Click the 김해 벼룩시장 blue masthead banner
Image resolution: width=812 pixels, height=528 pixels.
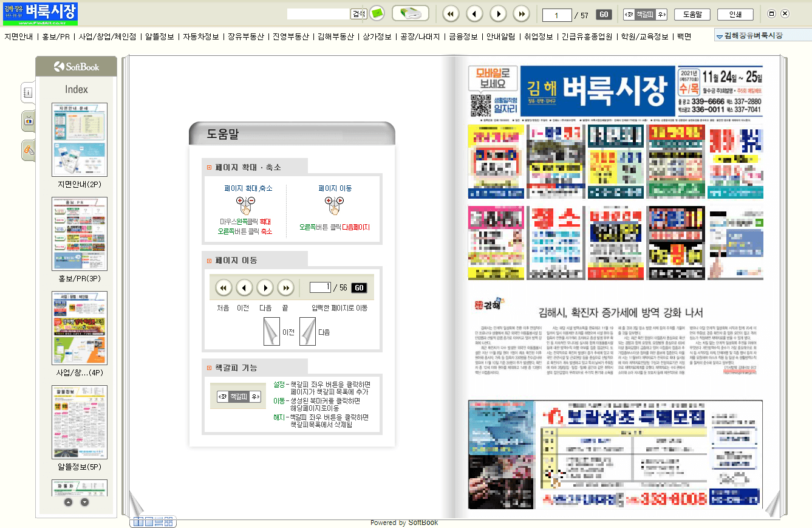click(x=598, y=91)
